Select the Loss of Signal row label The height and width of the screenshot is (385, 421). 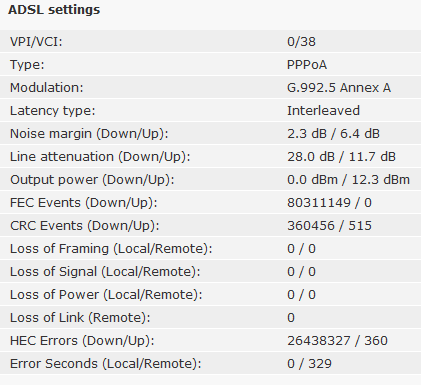pyautogui.click(x=105, y=272)
